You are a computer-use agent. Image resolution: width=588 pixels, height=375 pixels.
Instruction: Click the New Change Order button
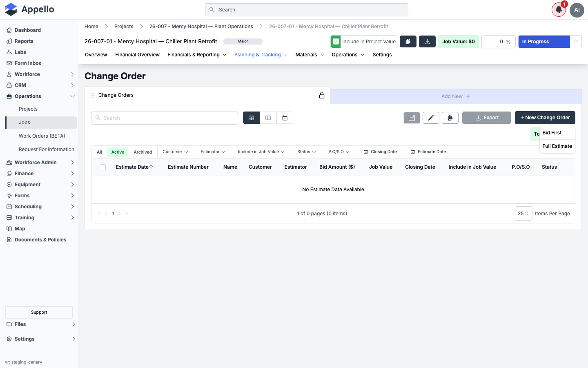tap(545, 118)
